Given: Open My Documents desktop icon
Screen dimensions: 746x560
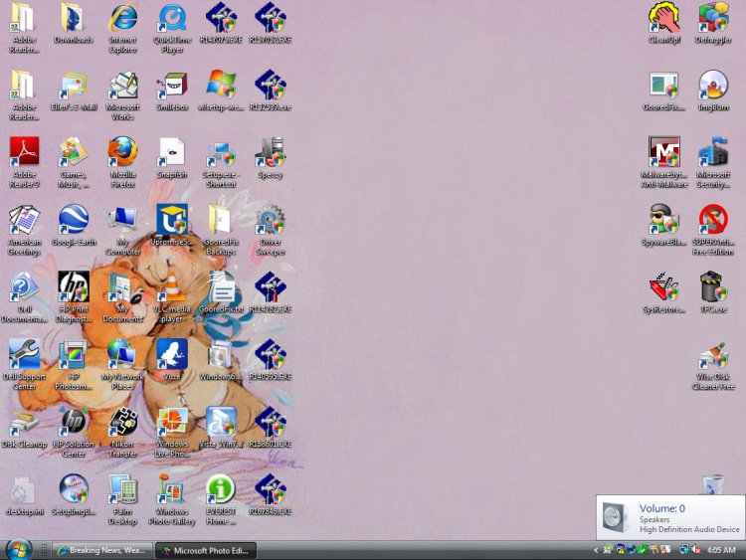Looking at the screenshot, I should [122, 297].
